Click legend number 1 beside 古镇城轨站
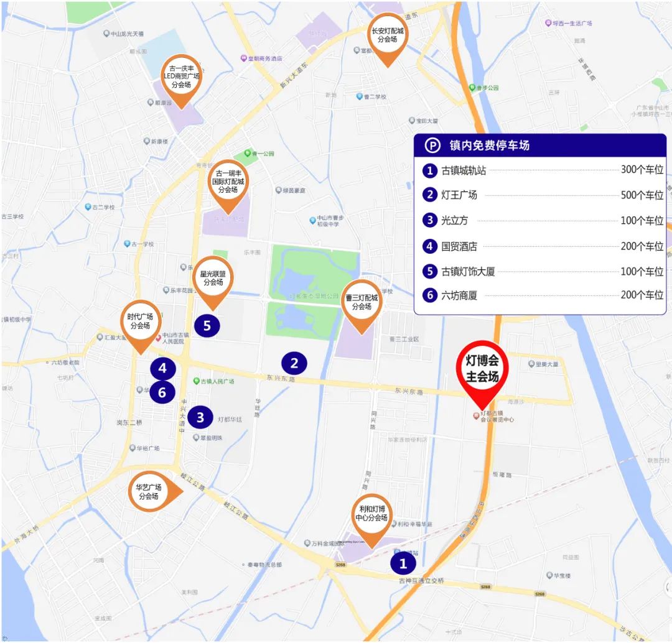 click(x=429, y=170)
